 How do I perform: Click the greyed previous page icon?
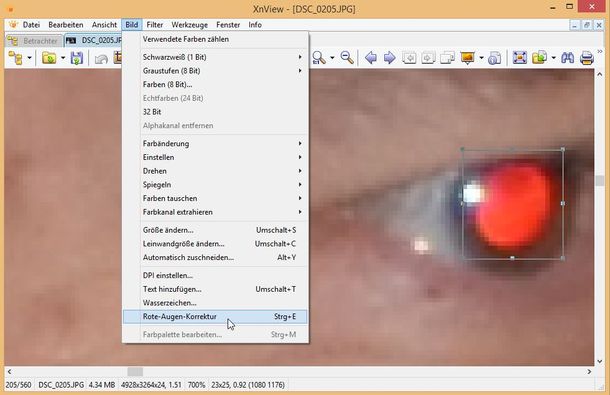point(409,58)
